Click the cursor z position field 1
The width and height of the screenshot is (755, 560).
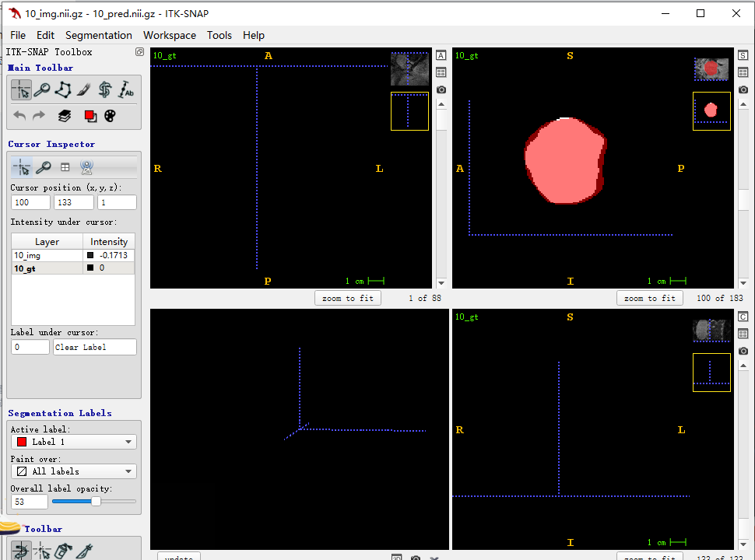pyautogui.click(x=117, y=202)
